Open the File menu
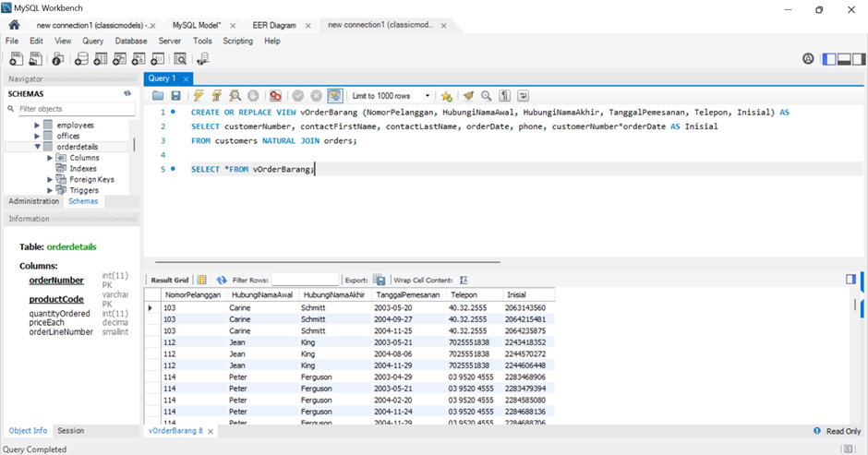The width and height of the screenshot is (868, 455). (12, 41)
